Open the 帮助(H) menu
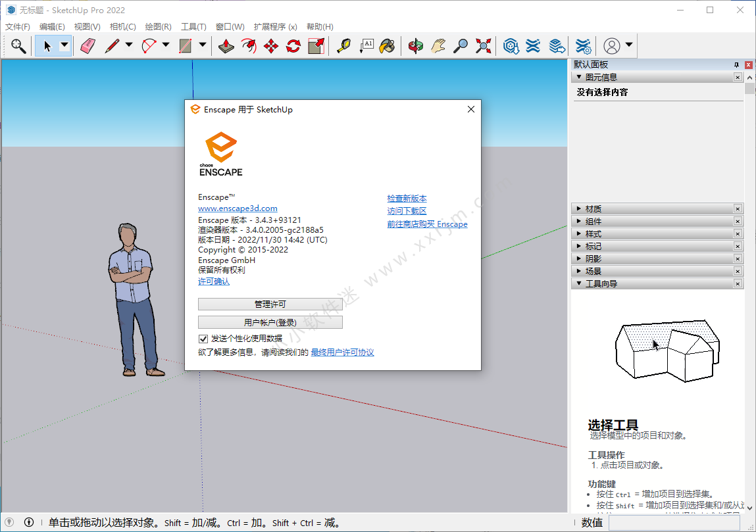This screenshot has height=532, width=756. 320,26
